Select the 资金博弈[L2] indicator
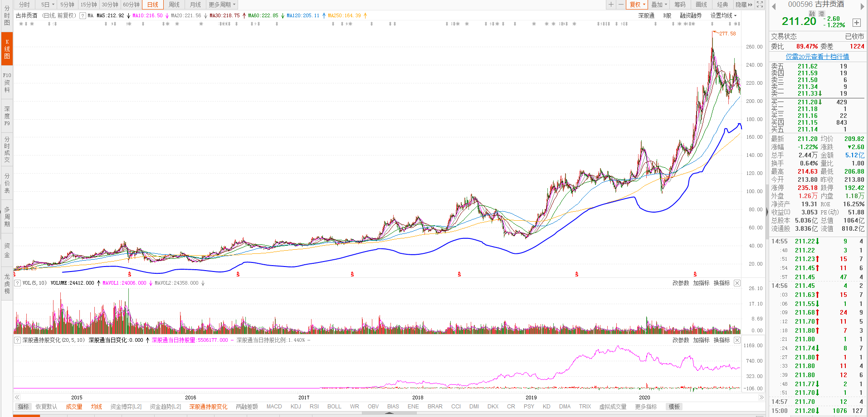This screenshot has width=868, height=417. (126, 407)
